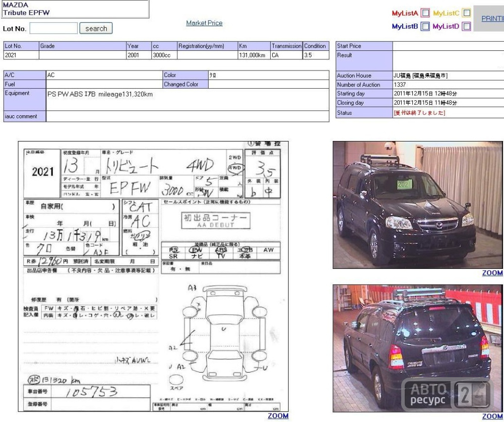
Task: Click the lot number value 2021
Action: pos(11,55)
